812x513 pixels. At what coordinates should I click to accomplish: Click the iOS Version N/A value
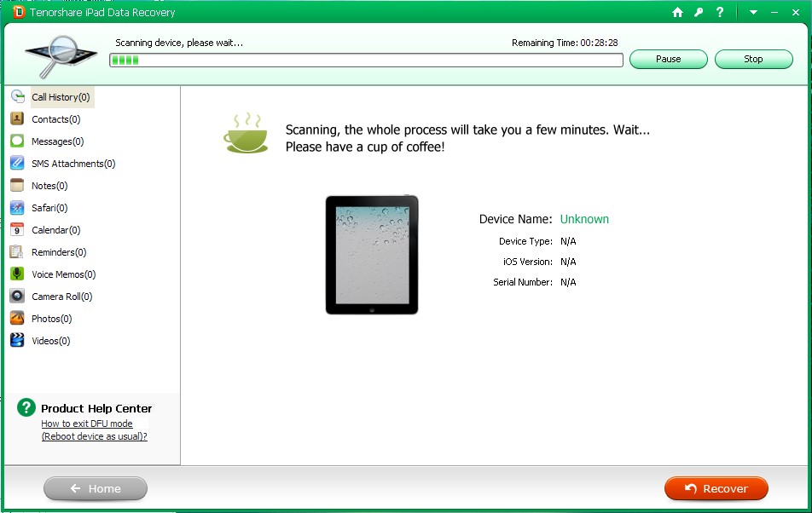pyautogui.click(x=568, y=262)
